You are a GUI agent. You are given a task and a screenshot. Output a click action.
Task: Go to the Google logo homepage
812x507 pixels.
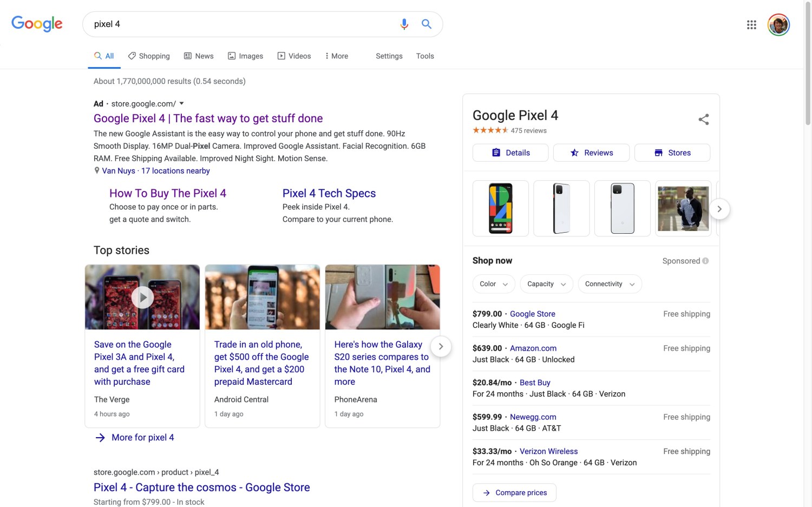[x=37, y=24]
